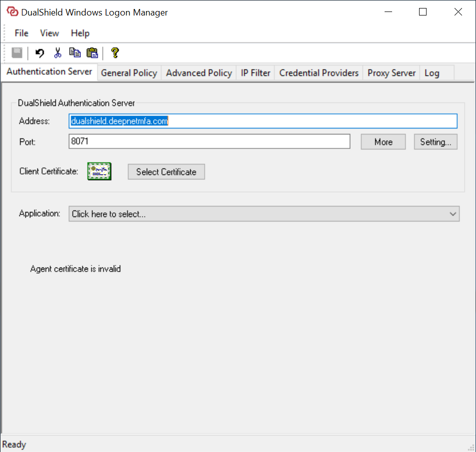The image size is (476, 452).
Task: Click into the Port input field
Action: pyautogui.click(x=209, y=142)
